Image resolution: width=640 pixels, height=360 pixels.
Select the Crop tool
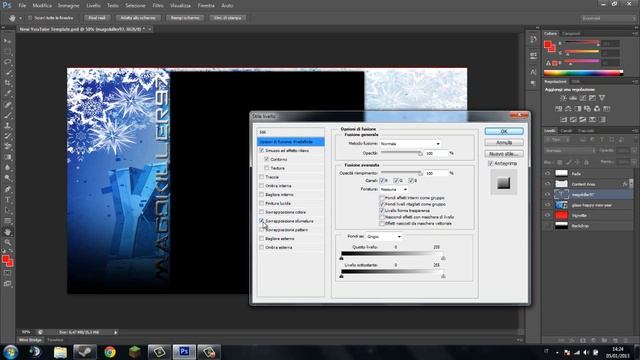[x=8, y=83]
